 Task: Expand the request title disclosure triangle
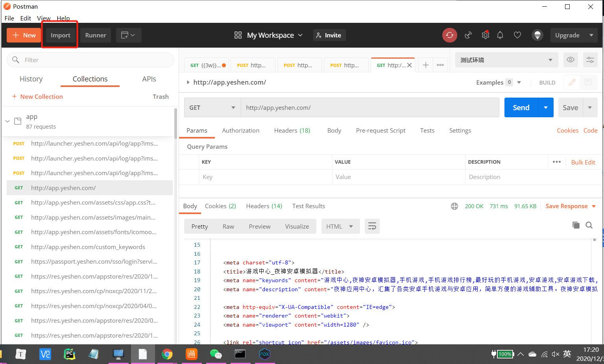188,82
